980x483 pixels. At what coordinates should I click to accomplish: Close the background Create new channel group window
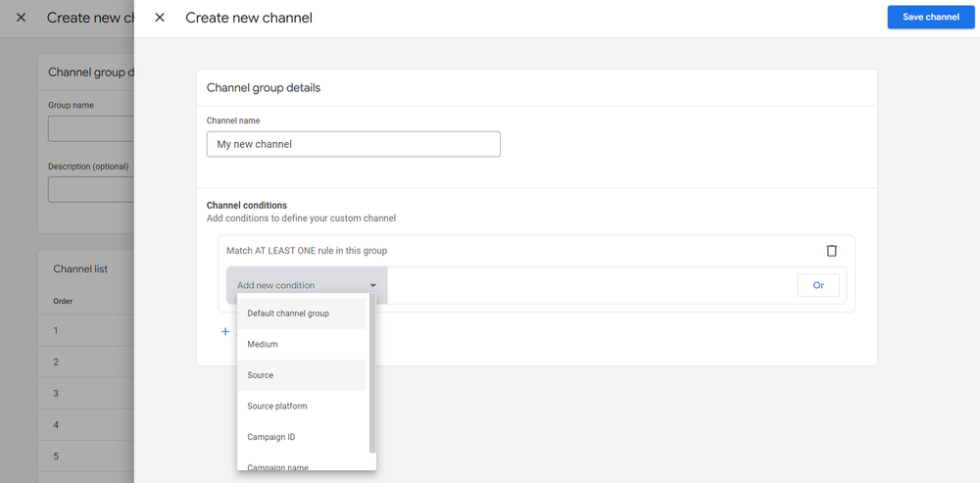(x=22, y=18)
